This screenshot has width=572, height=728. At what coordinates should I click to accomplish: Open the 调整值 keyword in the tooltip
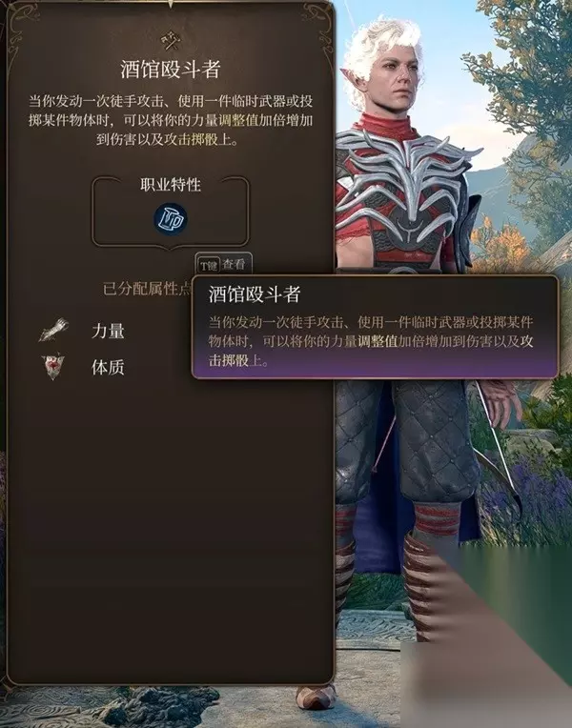tap(378, 341)
